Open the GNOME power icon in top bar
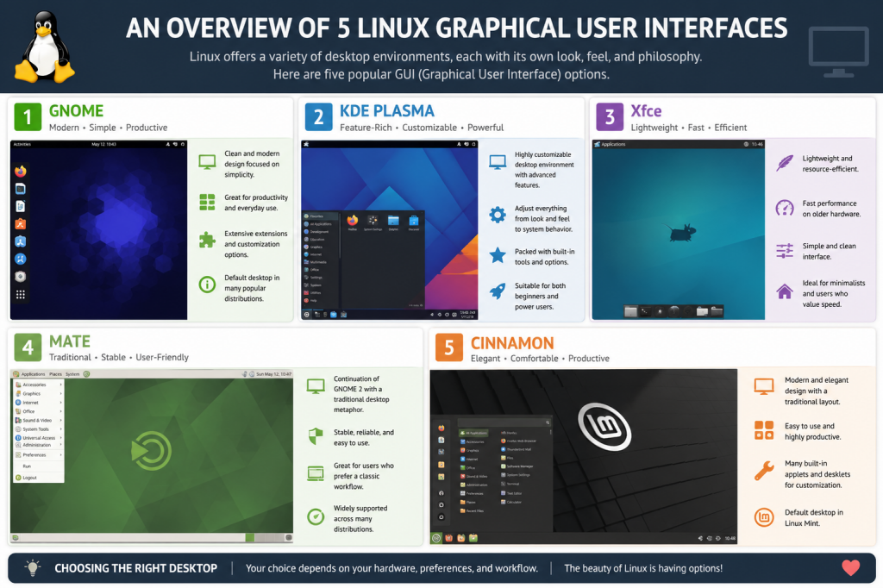Image resolution: width=883 pixels, height=588 pixels. 183,144
